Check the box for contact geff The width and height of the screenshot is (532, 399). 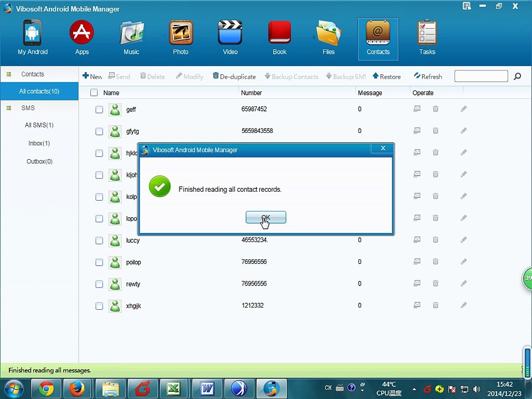99,110
